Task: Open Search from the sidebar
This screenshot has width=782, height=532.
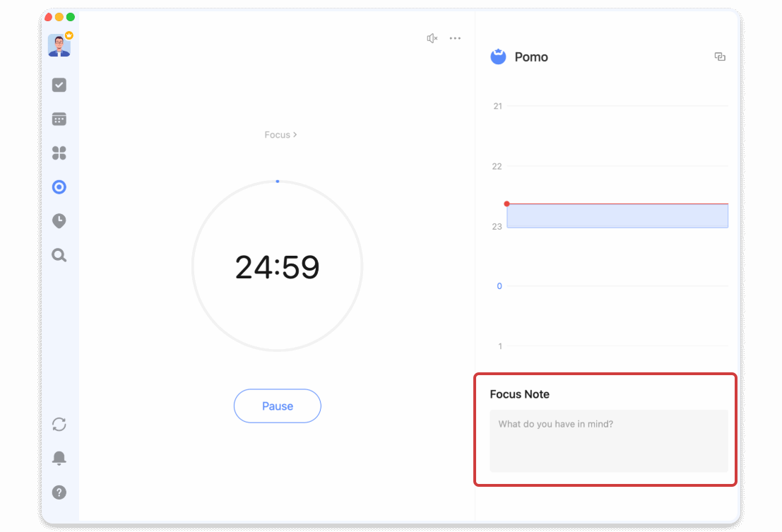Action: pos(59,255)
